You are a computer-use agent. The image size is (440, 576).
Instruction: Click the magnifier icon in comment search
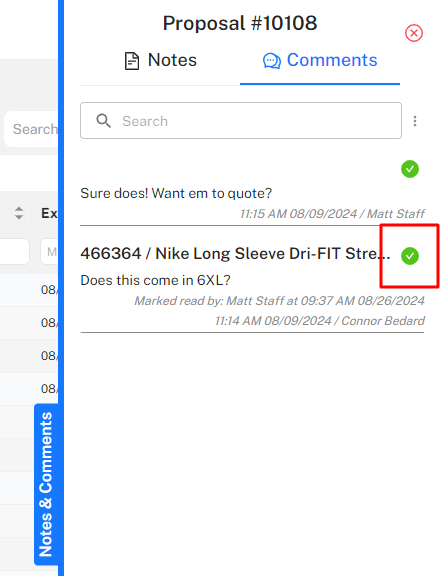click(103, 120)
